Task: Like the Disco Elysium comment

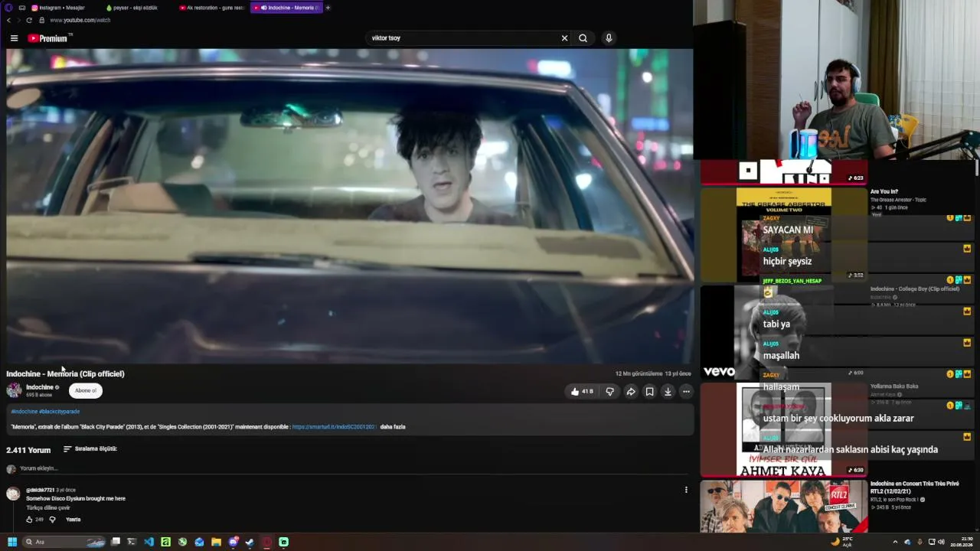Action: click(29, 520)
